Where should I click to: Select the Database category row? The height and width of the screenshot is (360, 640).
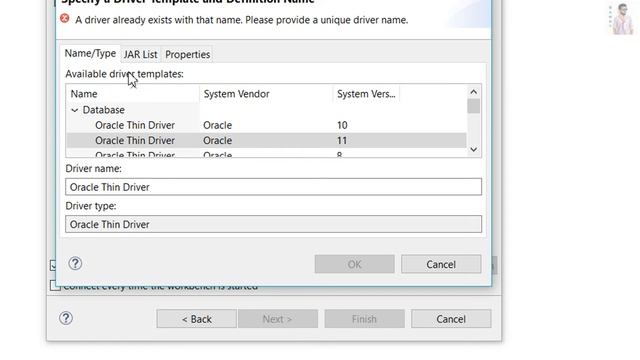266,110
